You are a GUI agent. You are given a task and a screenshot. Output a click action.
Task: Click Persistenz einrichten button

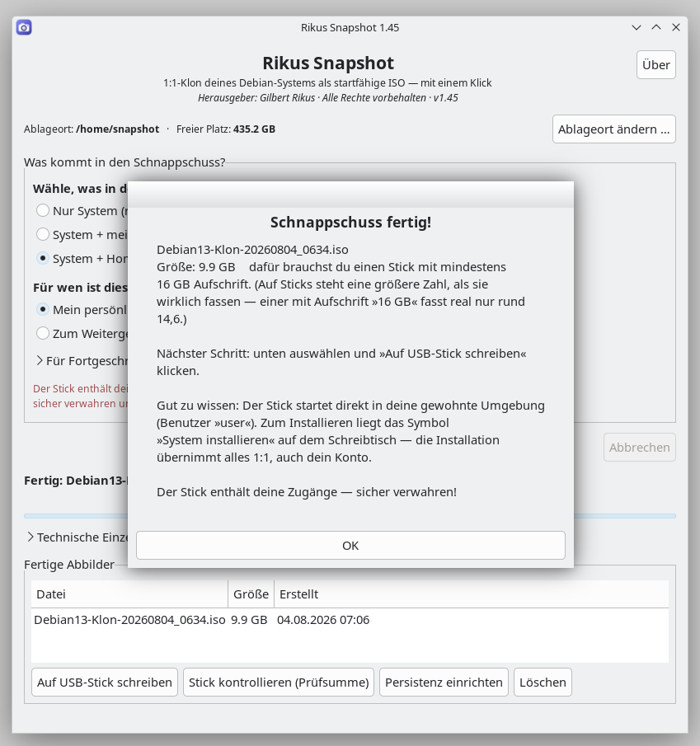point(444,683)
